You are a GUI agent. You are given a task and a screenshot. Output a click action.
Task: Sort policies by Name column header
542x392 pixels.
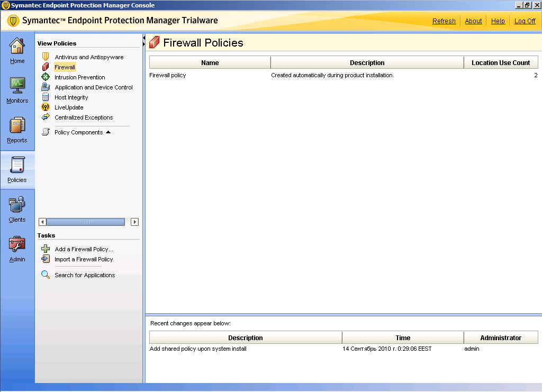coord(210,62)
